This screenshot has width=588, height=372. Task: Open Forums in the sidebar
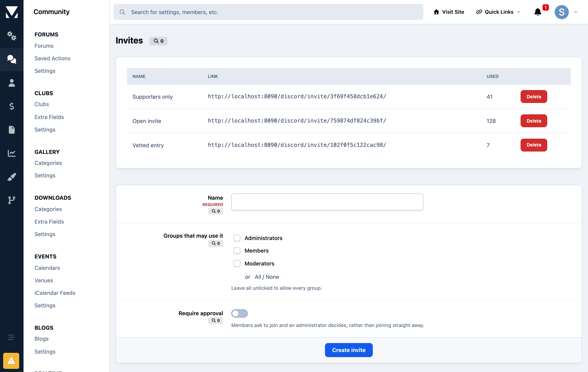coord(44,46)
